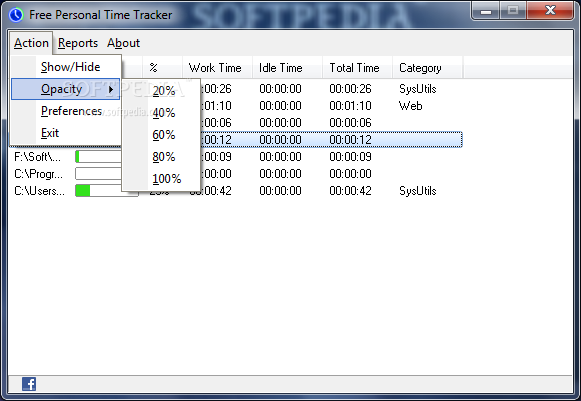Screen dimensions: 581x401
Task: Open the Reports menu
Action: point(78,43)
